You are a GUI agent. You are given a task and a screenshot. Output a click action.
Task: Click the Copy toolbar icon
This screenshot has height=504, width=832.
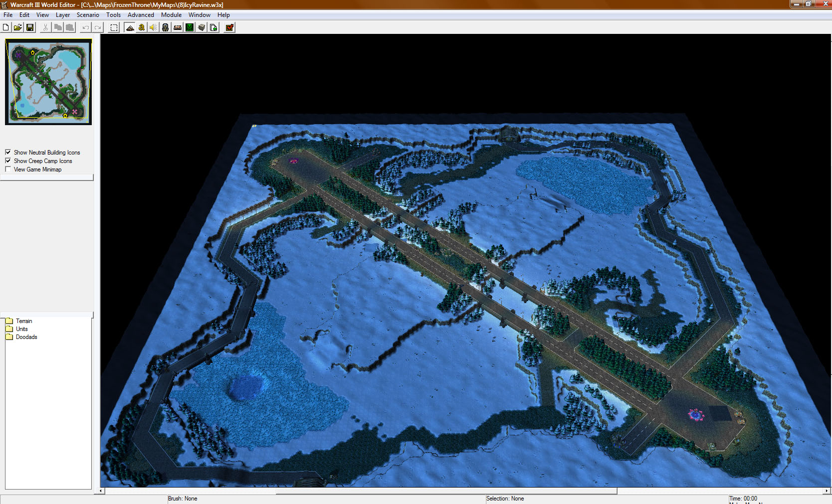(58, 27)
